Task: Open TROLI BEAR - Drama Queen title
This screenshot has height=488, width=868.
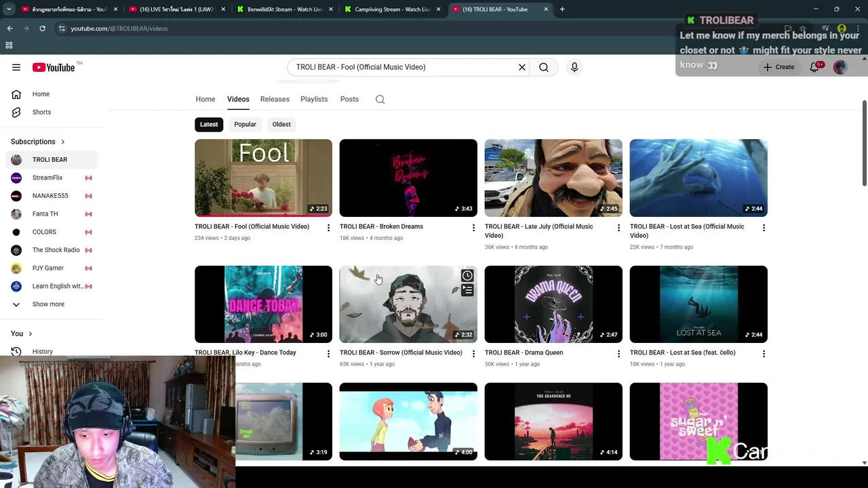Action: tap(524, 352)
